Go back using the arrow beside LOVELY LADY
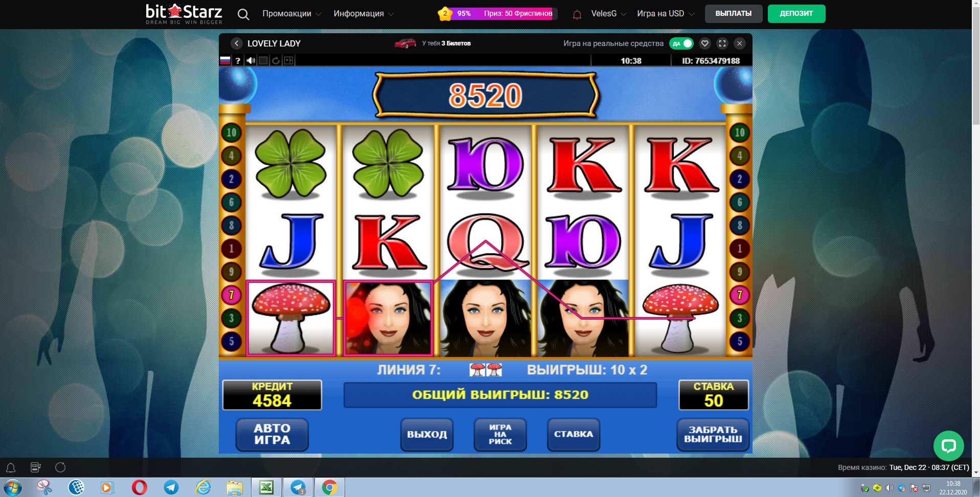This screenshot has width=980, height=497. click(236, 43)
